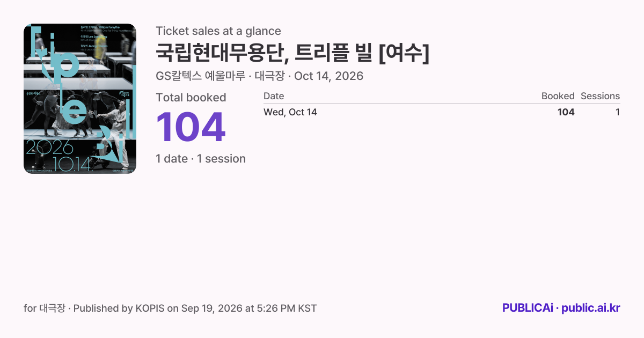
Task: Sort by the Sessions column header
Action: pos(600,96)
